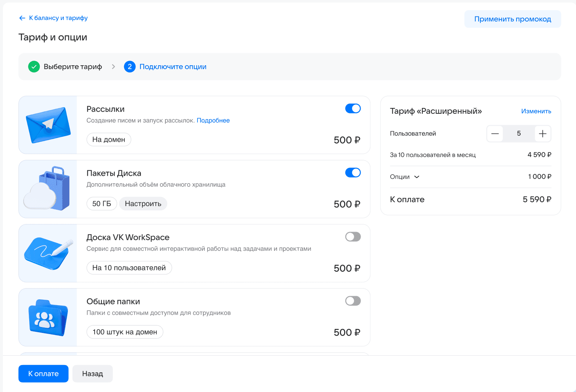Click the 'Назад' button

pos(93,374)
